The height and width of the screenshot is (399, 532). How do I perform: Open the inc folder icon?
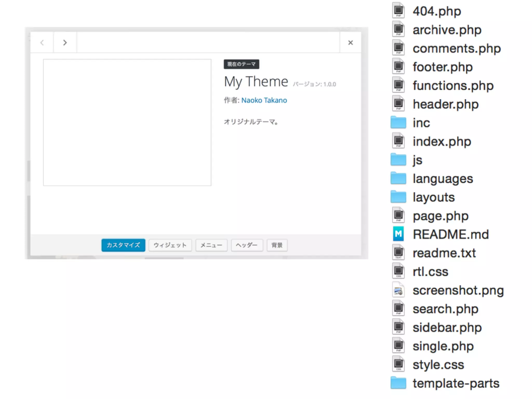(398, 122)
